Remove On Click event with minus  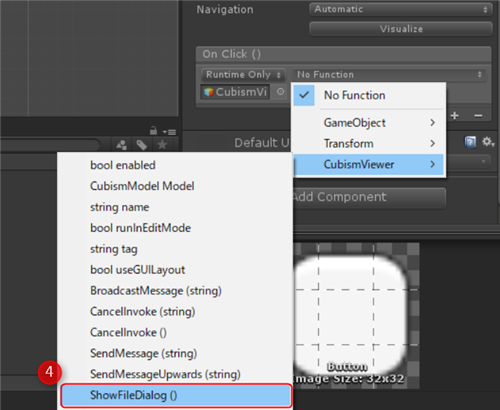click(478, 116)
